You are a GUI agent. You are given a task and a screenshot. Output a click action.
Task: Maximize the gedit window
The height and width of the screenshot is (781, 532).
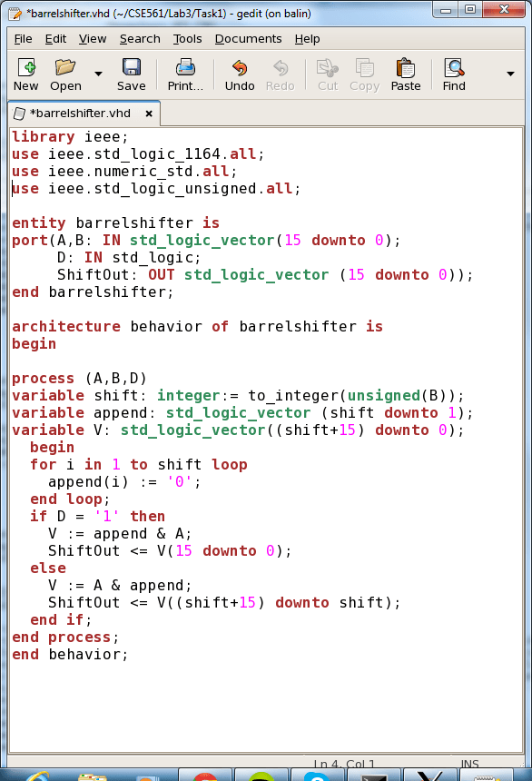click(x=470, y=9)
